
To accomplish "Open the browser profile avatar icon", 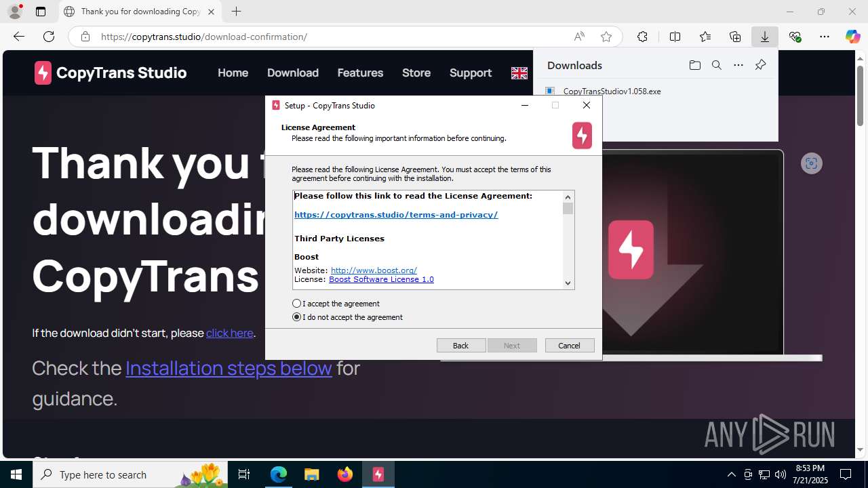I will (x=15, y=12).
